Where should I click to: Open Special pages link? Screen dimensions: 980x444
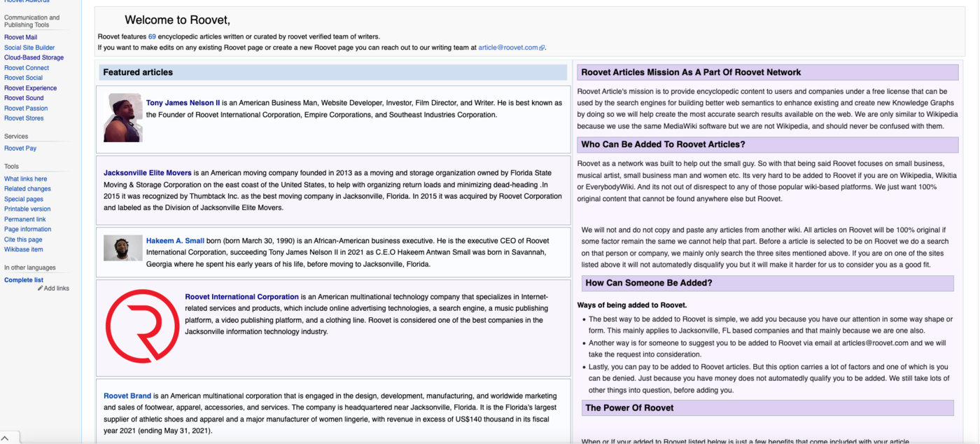tap(24, 200)
